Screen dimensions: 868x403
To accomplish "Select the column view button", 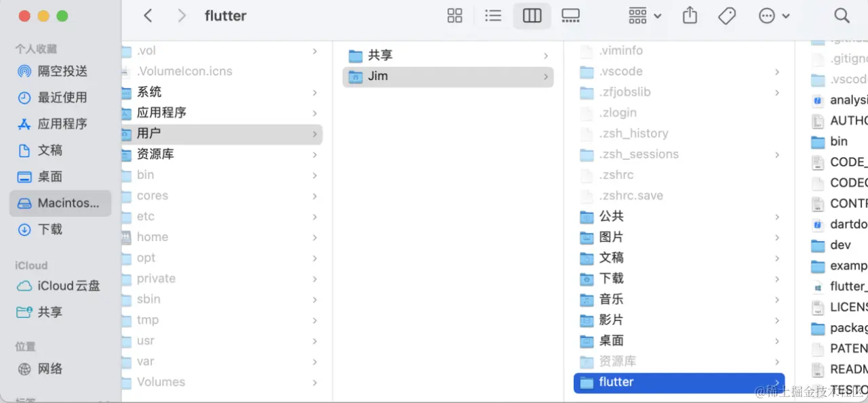I will [x=532, y=16].
